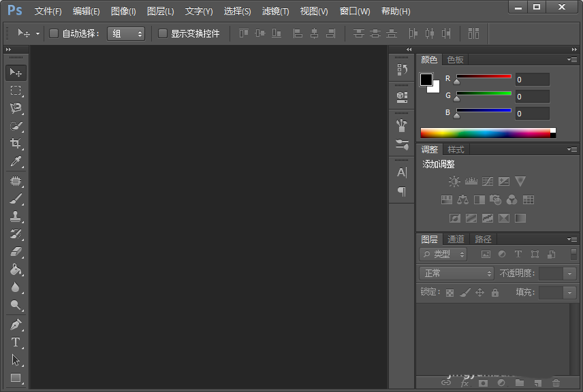This screenshot has width=583, height=392.
Task: Add a Brightness/Contrast adjustment
Action: 454,181
